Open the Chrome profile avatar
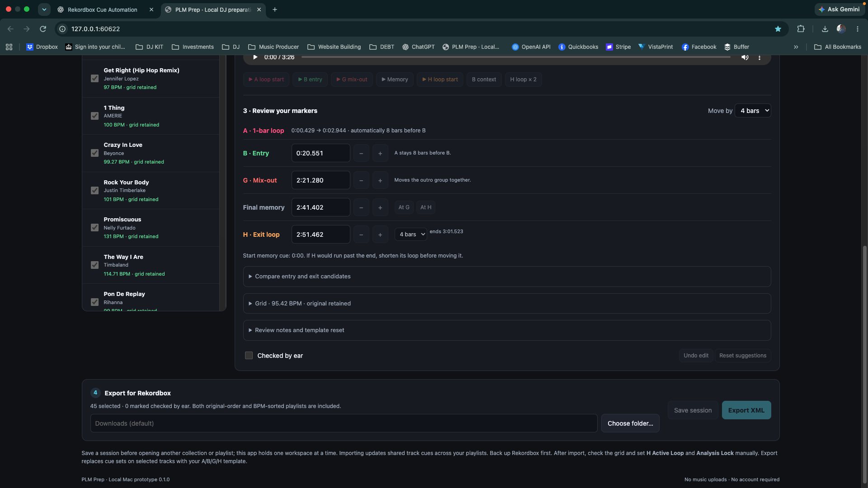The width and height of the screenshot is (868, 488). click(841, 29)
